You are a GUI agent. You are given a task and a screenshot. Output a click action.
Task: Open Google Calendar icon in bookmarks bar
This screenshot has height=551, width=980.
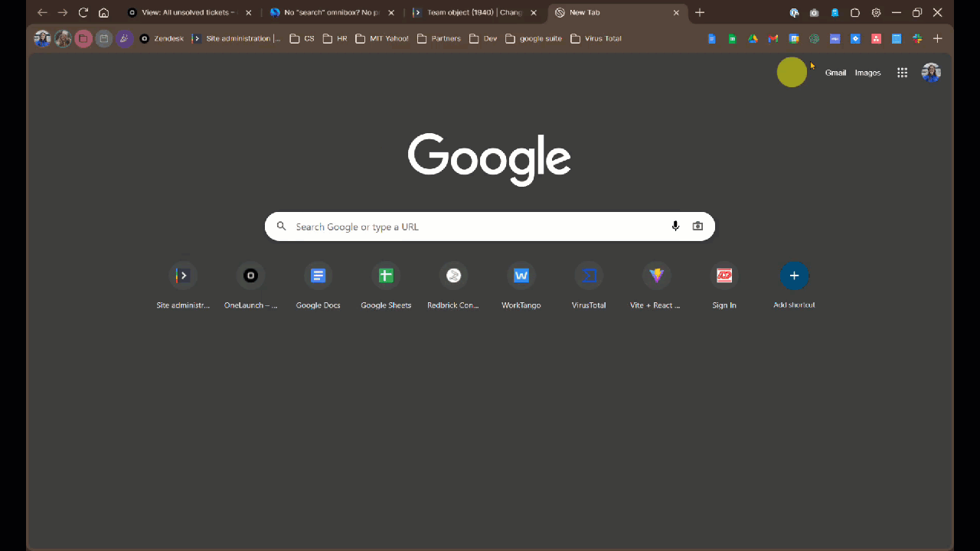[794, 38]
